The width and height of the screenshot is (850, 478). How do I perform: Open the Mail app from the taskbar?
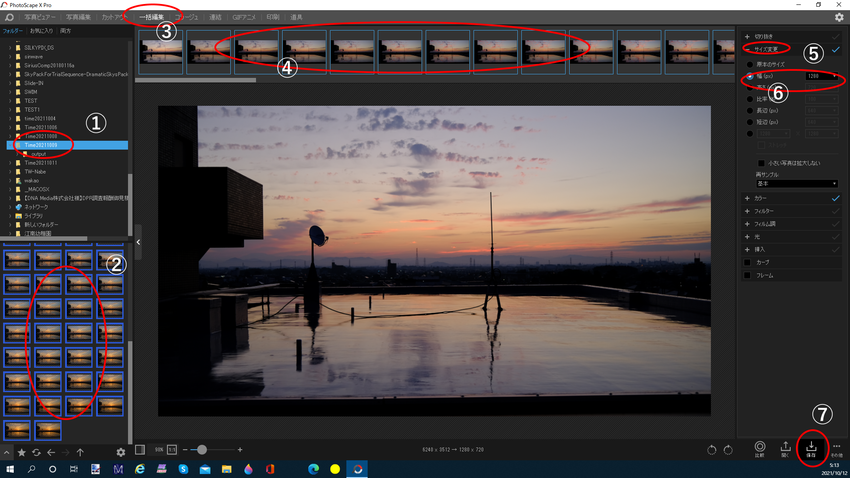coord(205,469)
